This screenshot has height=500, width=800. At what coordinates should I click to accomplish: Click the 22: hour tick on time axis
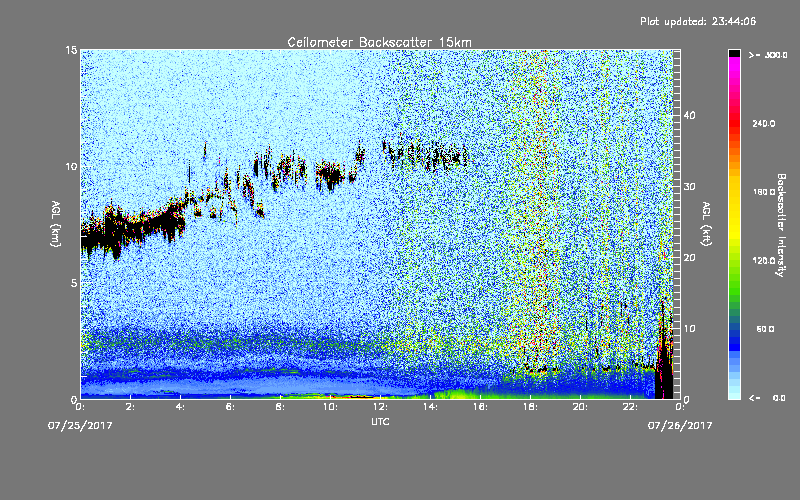coord(631,407)
